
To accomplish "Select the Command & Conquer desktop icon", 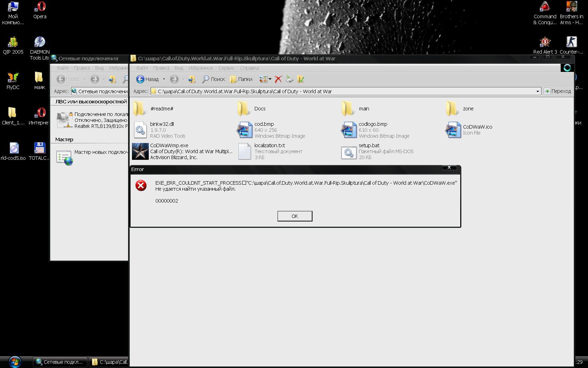I will coord(545,13).
